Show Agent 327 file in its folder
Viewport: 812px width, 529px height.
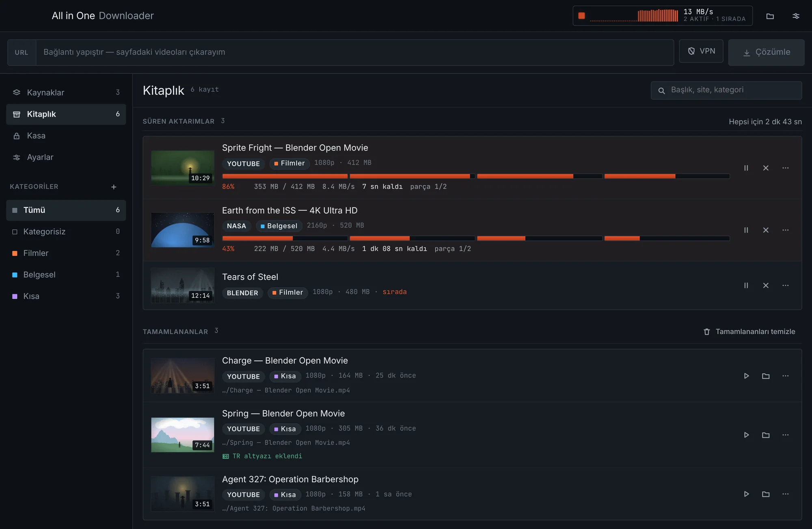[x=766, y=494]
